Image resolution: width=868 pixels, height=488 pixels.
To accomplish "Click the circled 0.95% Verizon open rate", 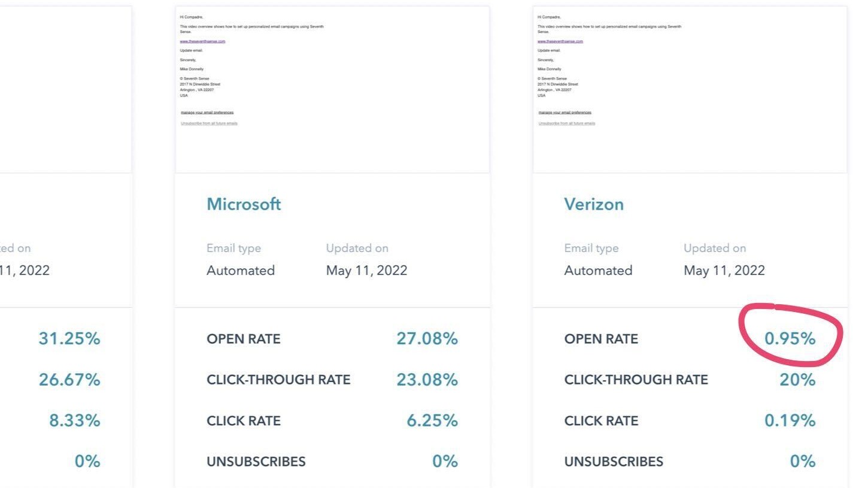I will click(790, 339).
